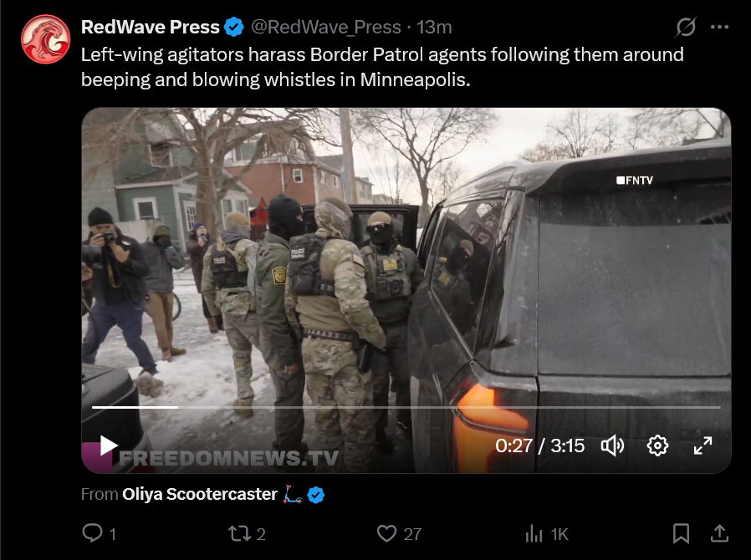Bookmark this post
This screenshot has height=560, width=751.
[x=681, y=533]
